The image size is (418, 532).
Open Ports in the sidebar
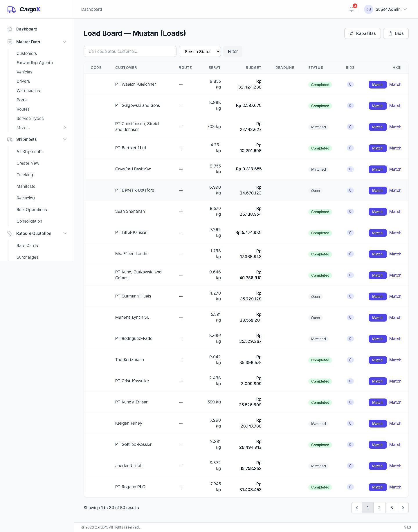click(21, 100)
